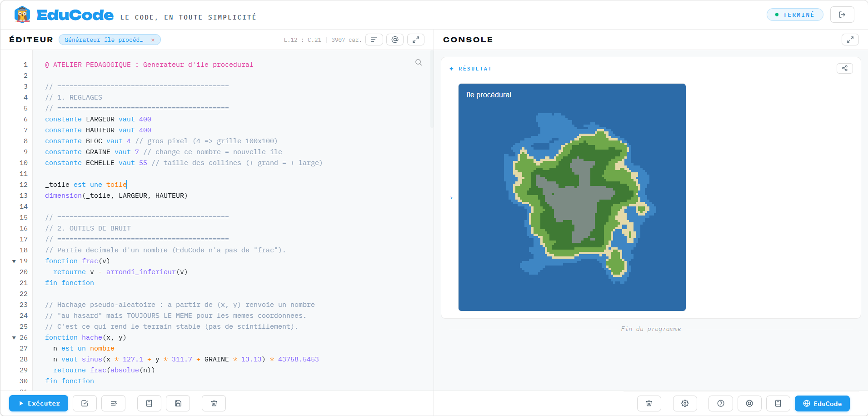
Task: Expand the console to fullscreen
Action: click(x=850, y=40)
